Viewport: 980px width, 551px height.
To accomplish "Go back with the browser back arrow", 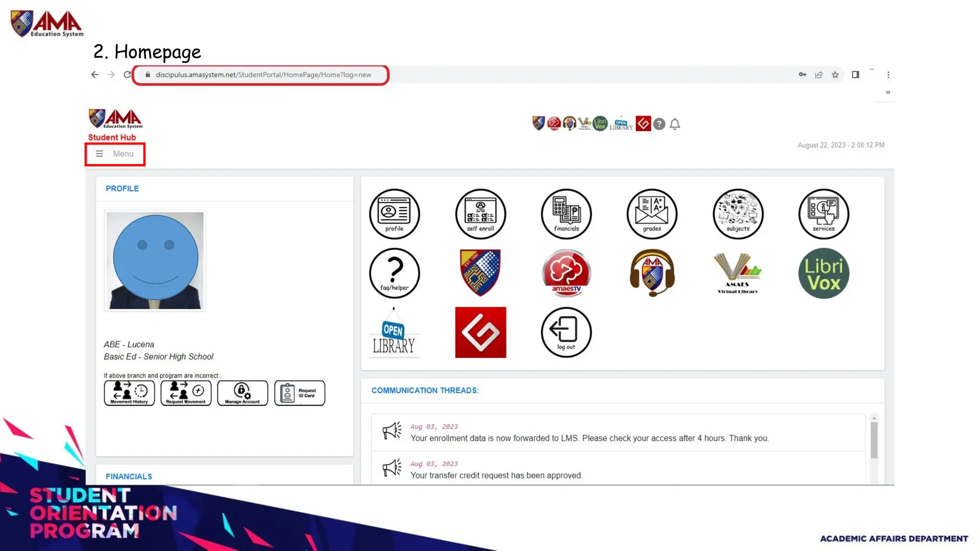I will 95,75.
